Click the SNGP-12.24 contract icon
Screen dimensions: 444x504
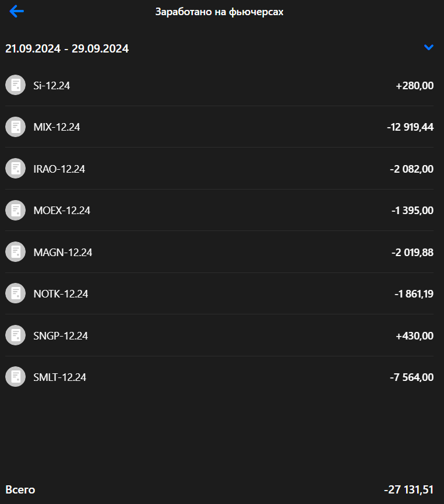click(x=15, y=335)
